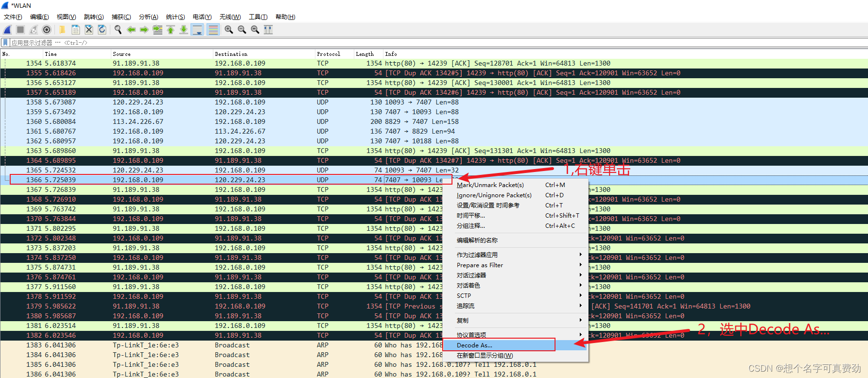Click the resize columns icon
The height and width of the screenshot is (378, 868).
(268, 30)
